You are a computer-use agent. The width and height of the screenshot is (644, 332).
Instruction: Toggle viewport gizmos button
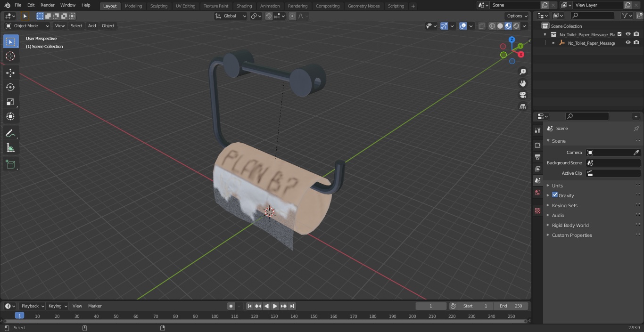(444, 26)
